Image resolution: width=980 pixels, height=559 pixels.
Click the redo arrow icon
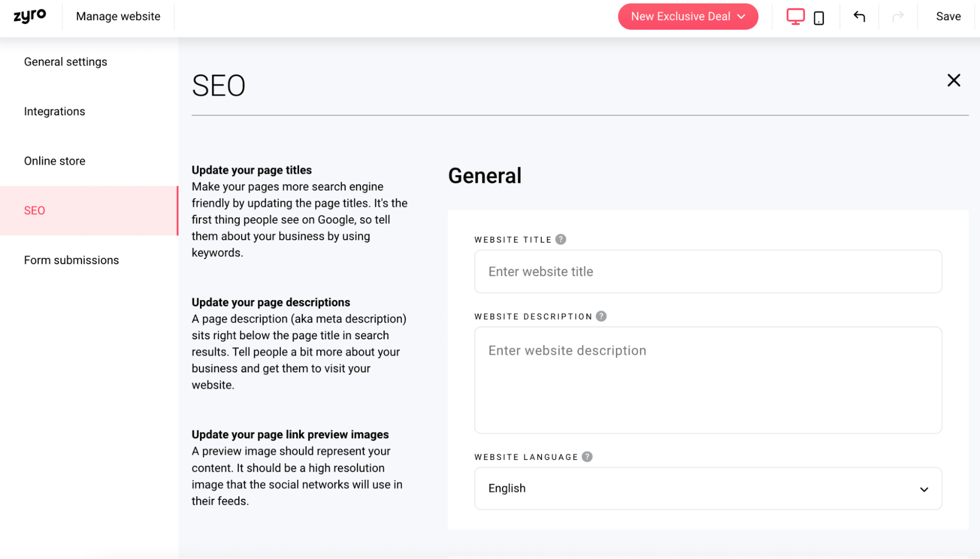pos(898,17)
